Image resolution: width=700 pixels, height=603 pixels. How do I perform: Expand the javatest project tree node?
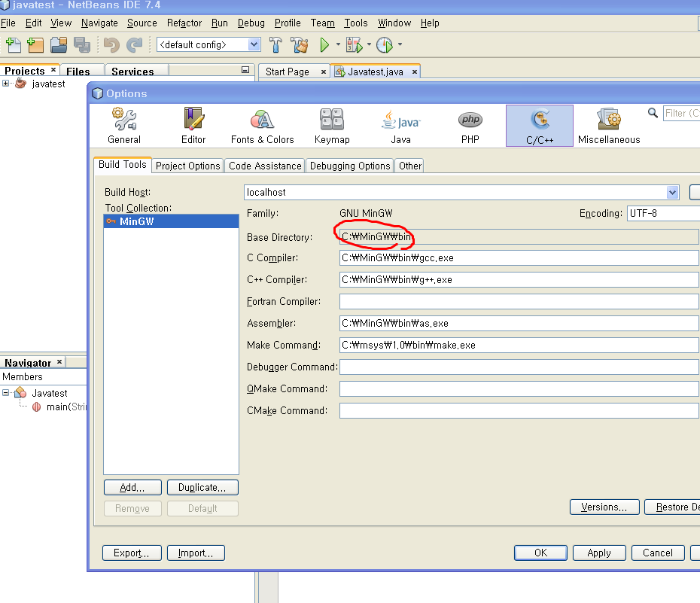click(6, 84)
